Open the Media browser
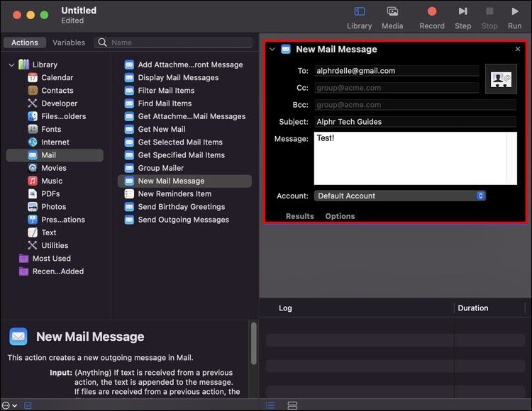Viewport: 532px width, 411px height. tap(392, 18)
